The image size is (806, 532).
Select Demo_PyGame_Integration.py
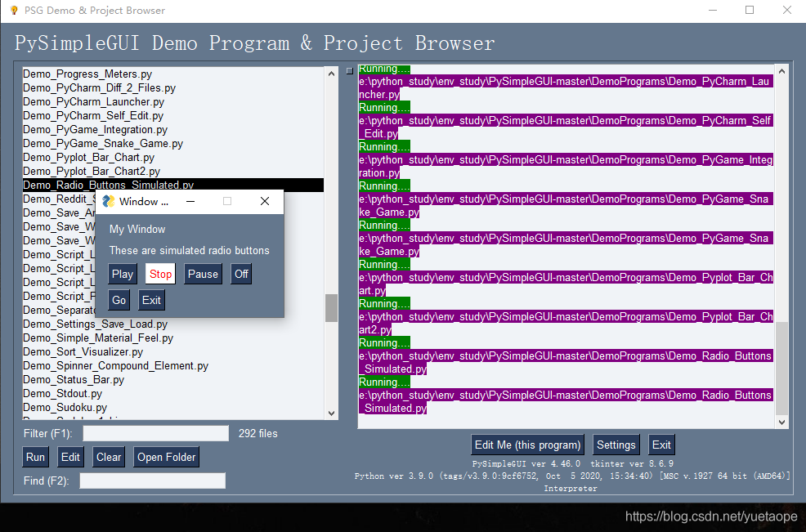[173, 130]
